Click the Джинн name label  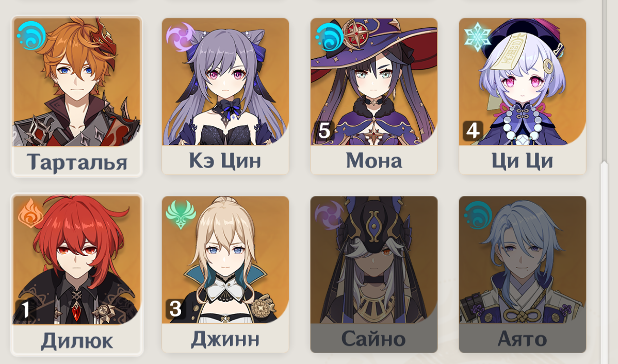point(225,339)
